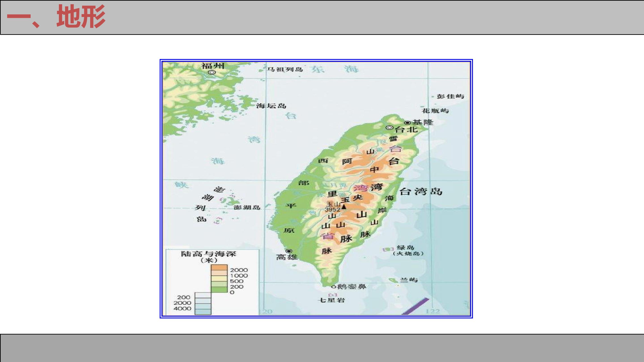
Task: Click the 鹅銮鼻 small circle marker
Action: click(x=333, y=287)
